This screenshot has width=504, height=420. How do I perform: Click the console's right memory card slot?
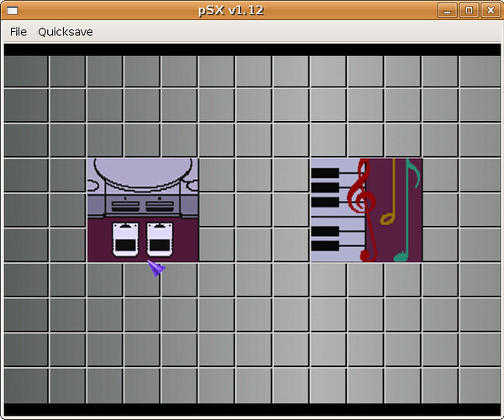coord(160,206)
